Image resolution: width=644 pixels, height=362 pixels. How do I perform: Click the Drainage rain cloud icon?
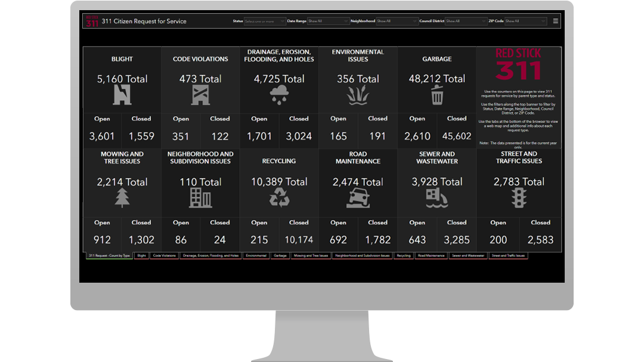pyautogui.click(x=279, y=95)
